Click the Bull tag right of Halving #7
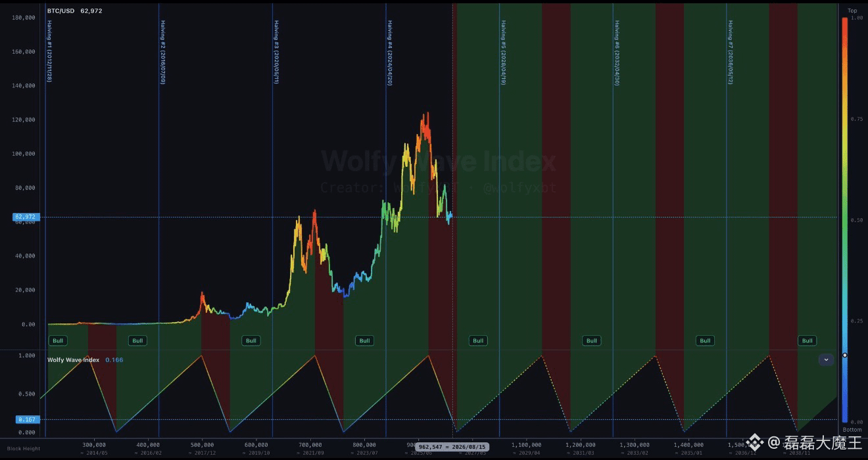Screen dimensions: 868x460 click(x=807, y=340)
